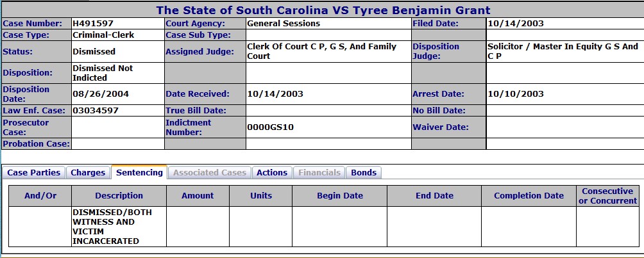The width and height of the screenshot is (644, 258).
Task: Click the indictment number 0000GS10
Action: point(270,127)
